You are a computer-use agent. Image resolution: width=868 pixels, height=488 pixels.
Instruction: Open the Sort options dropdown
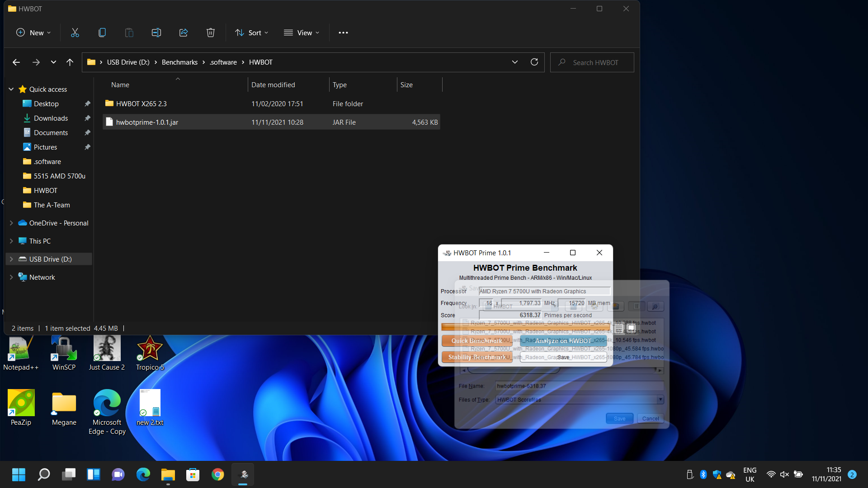tap(252, 33)
